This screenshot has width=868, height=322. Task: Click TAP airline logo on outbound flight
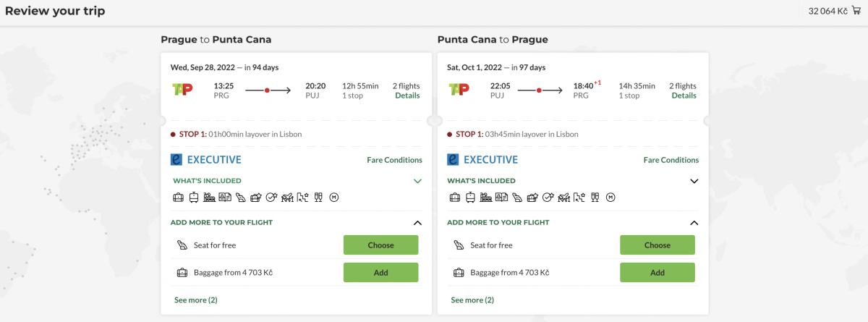click(181, 90)
